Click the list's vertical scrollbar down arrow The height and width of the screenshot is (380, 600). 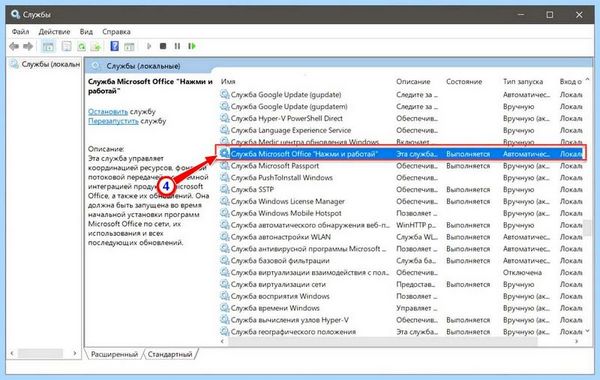pos(587,331)
